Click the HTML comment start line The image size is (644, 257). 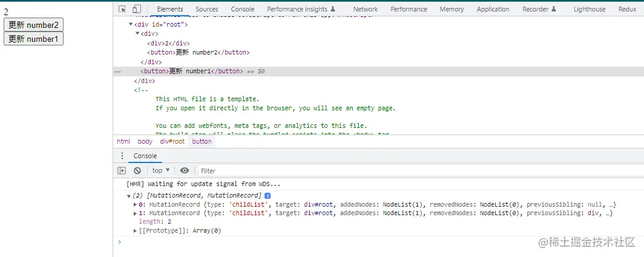(x=141, y=90)
